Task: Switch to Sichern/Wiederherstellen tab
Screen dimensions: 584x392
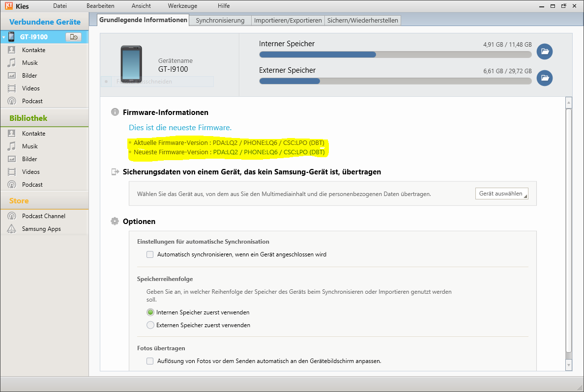Action: pyautogui.click(x=363, y=21)
